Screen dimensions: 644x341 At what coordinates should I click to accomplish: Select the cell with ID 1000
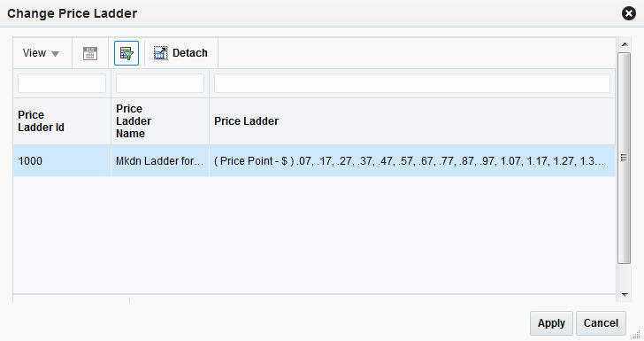click(62, 161)
